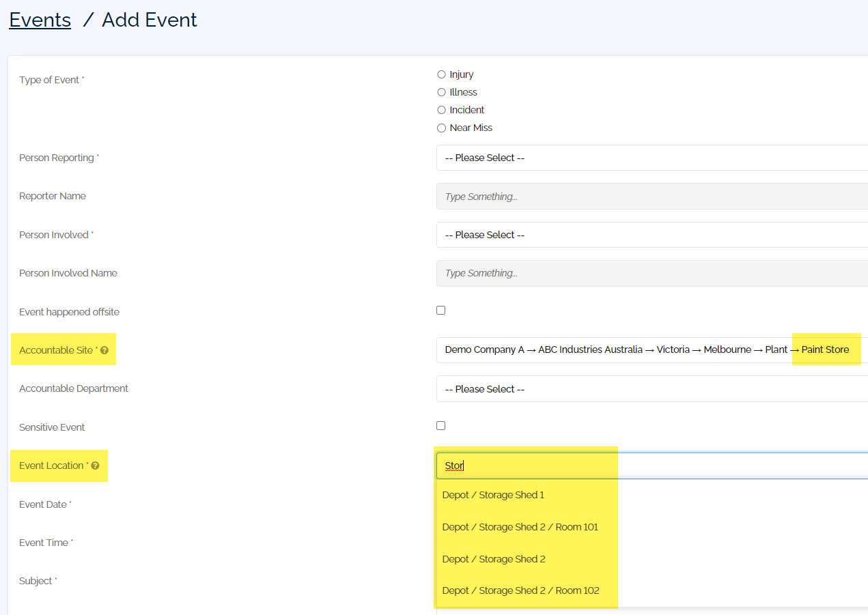Select the Illness event type
This screenshot has width=868, height=615.
point(441,91)
